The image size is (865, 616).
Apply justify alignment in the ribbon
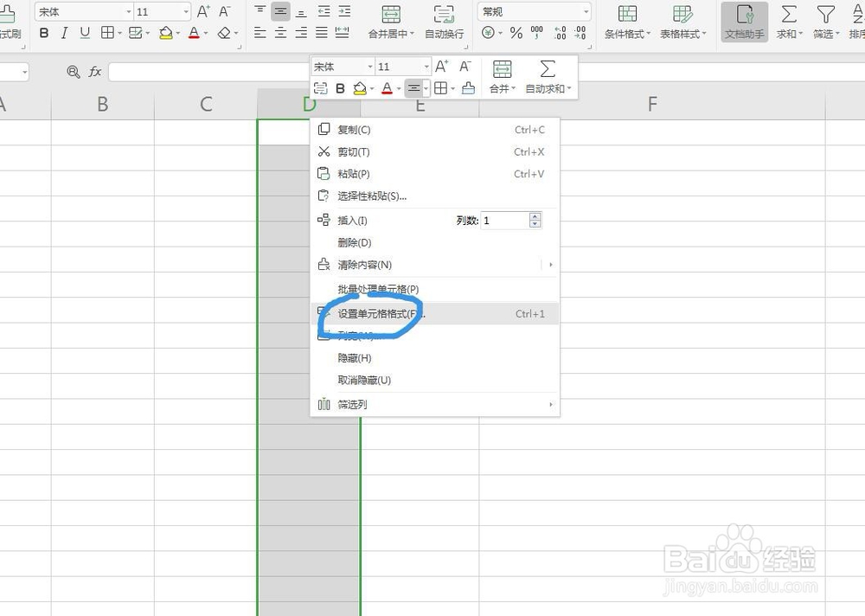tap(322, 33)
